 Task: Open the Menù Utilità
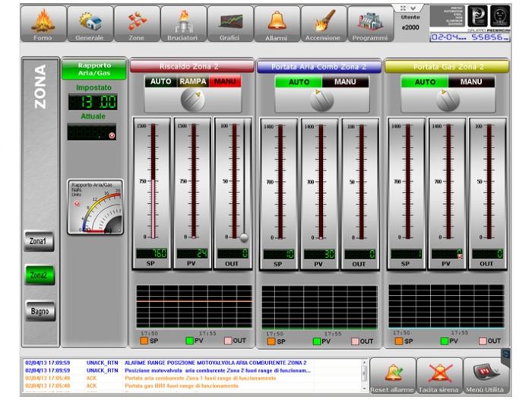(486, 375)
